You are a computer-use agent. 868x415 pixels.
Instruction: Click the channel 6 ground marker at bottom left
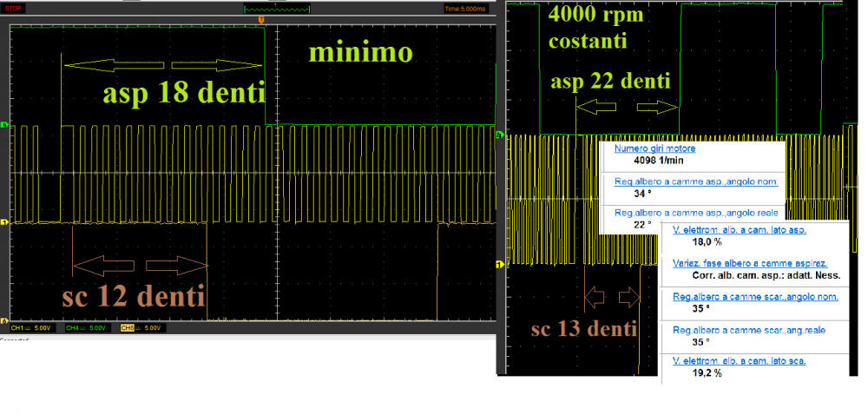pos(4,321)
